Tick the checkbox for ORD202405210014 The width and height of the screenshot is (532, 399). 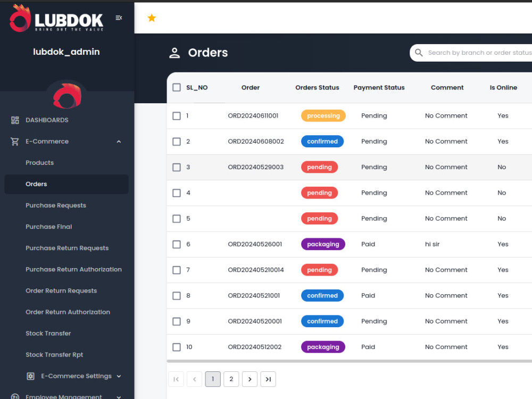click(x=177, y=270)
